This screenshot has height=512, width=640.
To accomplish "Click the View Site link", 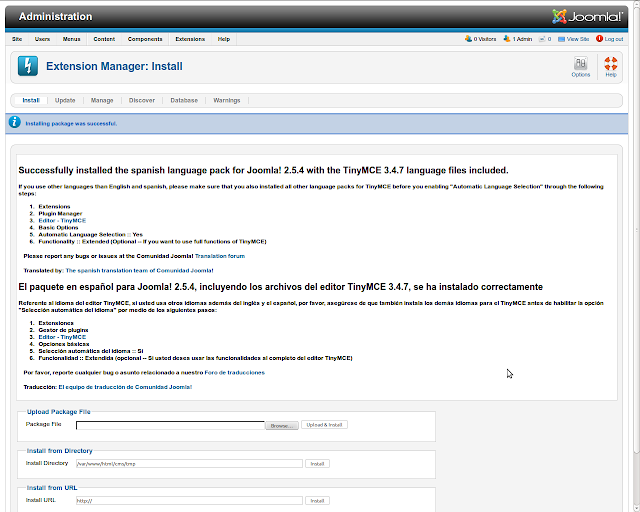I will pyautogui.click(x=573, y=39).
